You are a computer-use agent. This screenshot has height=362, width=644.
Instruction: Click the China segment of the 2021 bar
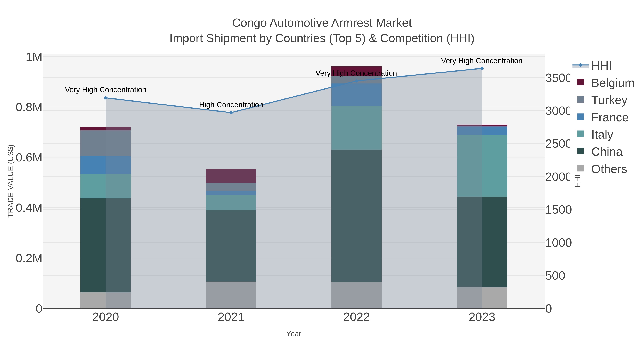point(231,246)
